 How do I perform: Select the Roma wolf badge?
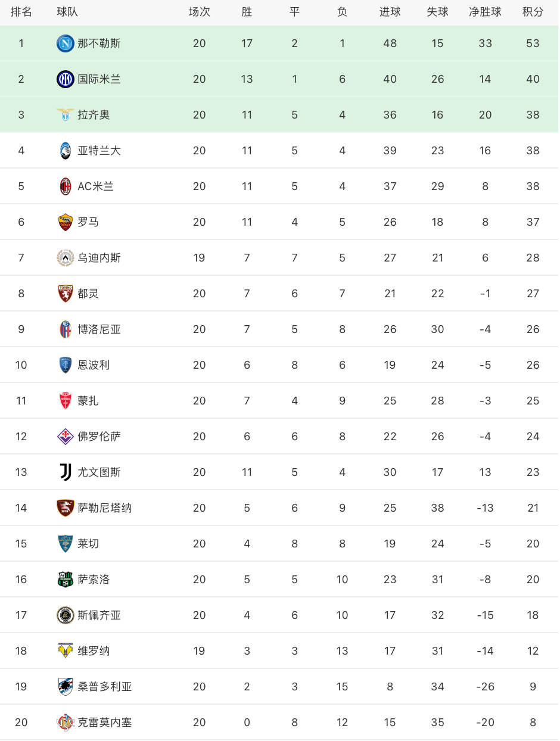pos(66,222)
